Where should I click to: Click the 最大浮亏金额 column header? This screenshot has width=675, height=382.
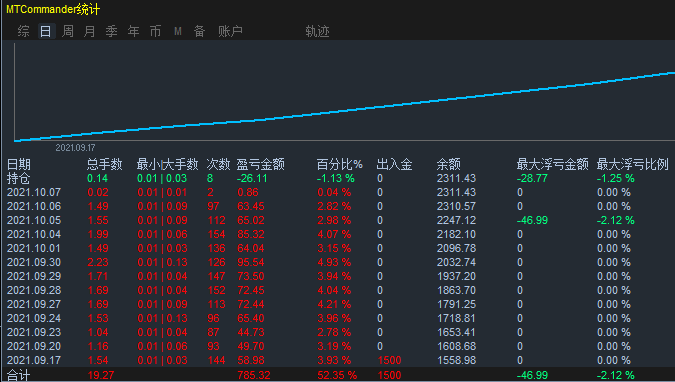coord(552,164)
